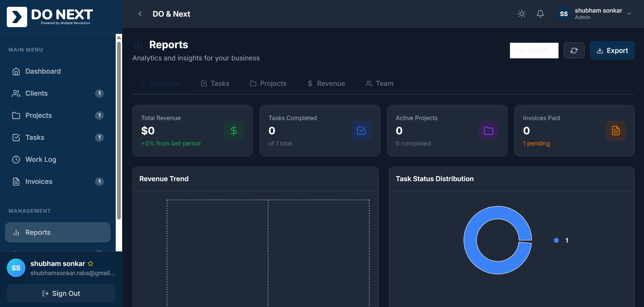The height and width of the screenshot is (307, 644).
Task: Click the refresh icon button
Action: (x=574, y=51)
